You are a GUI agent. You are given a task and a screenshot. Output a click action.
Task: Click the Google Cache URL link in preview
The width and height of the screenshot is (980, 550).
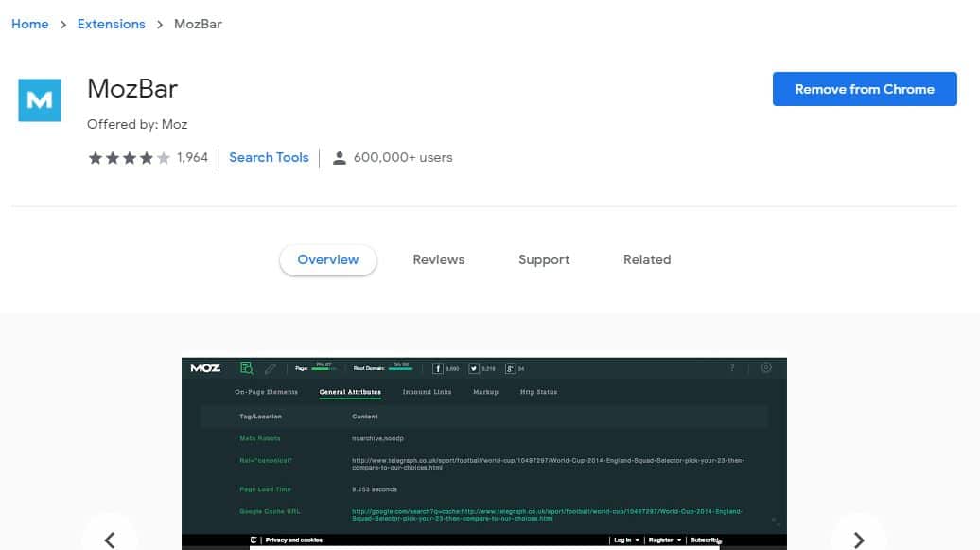tap(547, 515)
